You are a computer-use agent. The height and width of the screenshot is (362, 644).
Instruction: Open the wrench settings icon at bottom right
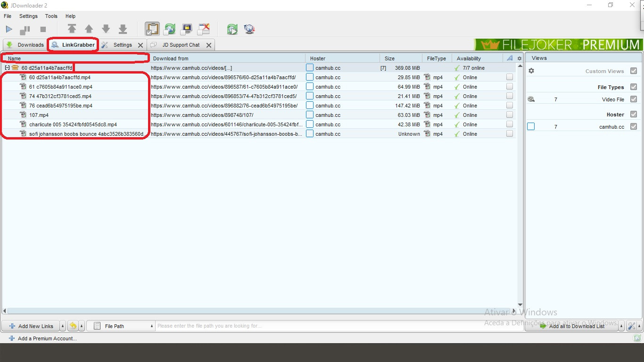631,326
